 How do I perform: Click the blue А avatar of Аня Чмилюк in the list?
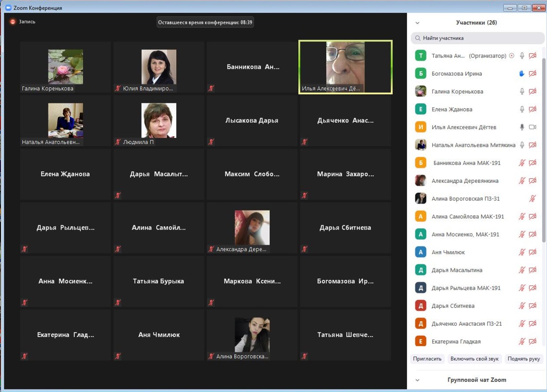[421, 252]
